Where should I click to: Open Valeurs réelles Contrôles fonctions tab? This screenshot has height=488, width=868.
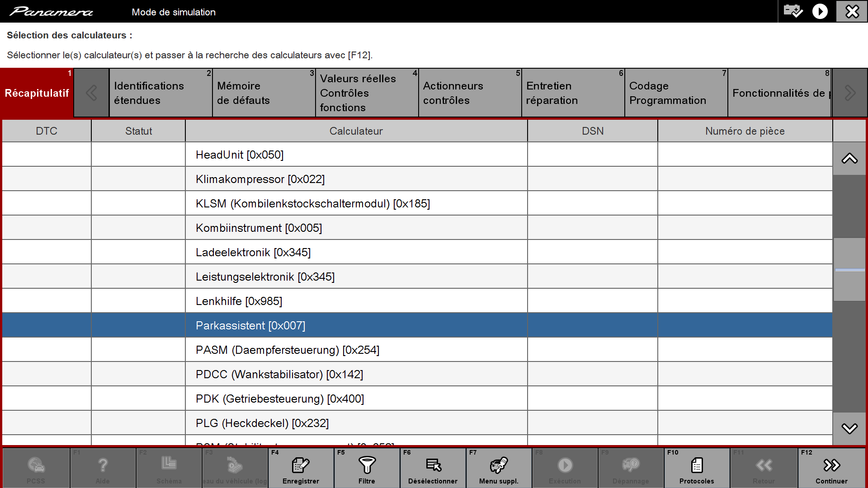[x=367, y=93]
